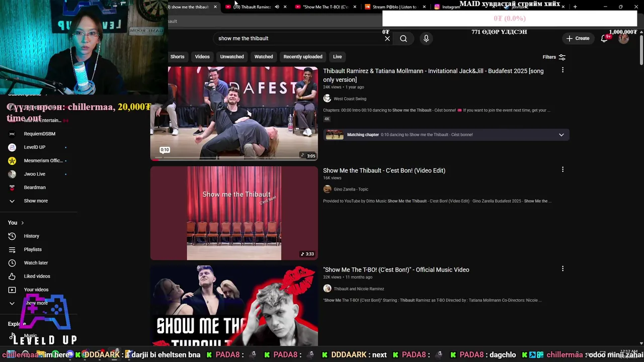Visit the West Coast Swing channel

click(x=350, y=99)
